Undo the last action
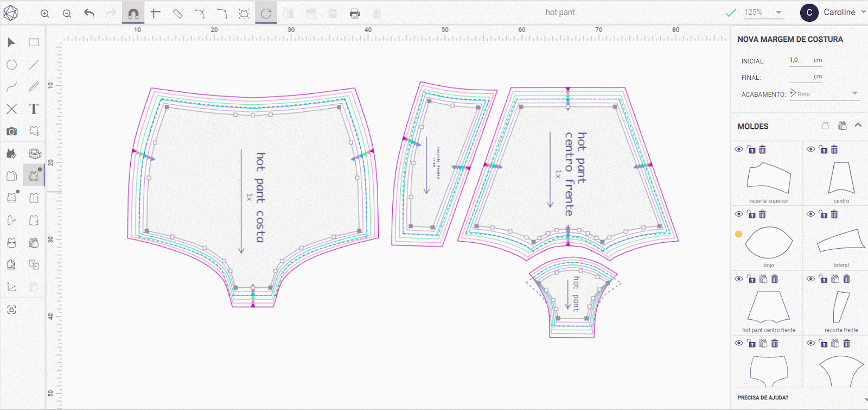868x410 pixels. (90, 14)
